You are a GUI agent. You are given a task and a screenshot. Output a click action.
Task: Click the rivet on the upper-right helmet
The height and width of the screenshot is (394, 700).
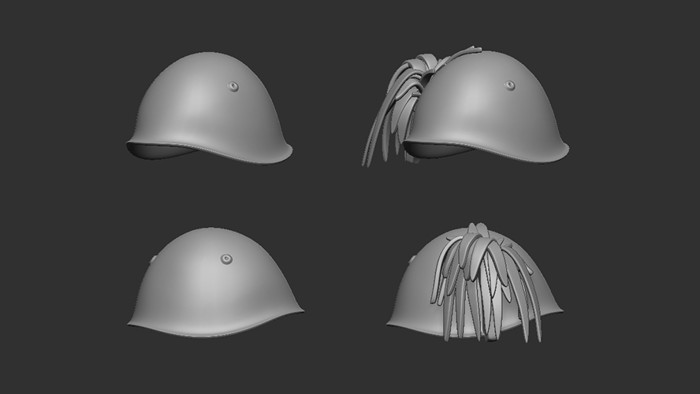(510, 85)
